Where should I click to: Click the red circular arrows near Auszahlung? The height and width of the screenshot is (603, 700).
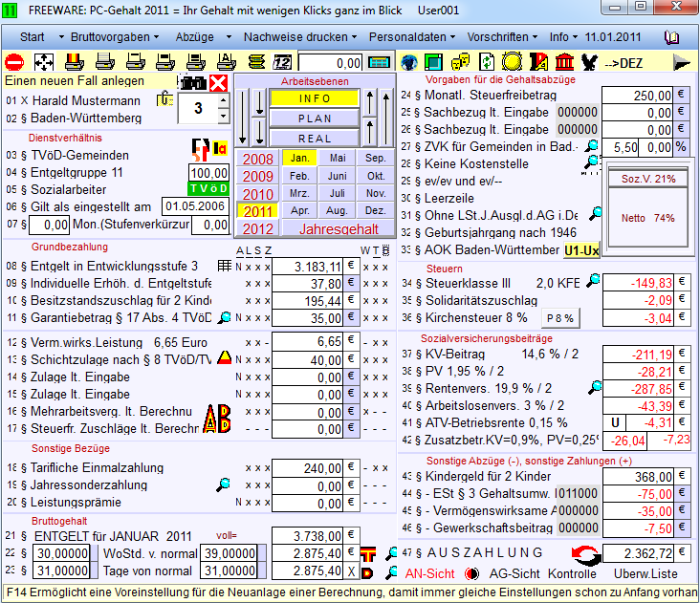click(585, 553)
